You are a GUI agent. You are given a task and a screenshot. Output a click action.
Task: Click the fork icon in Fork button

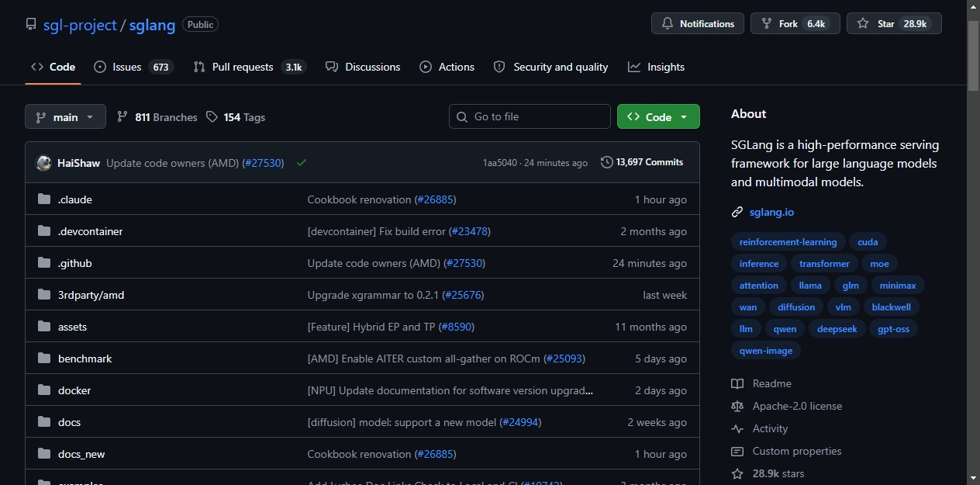point(767,24)
